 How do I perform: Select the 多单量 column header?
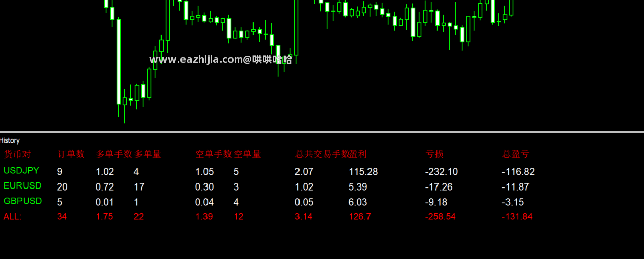(148, 154)
